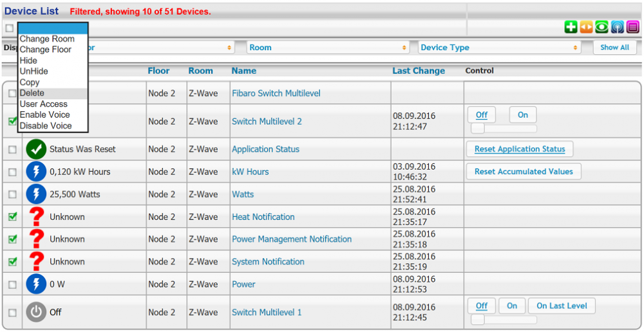644x332 pixels.
Task: Open the Room filter dropdown
Action: point(328,48)
